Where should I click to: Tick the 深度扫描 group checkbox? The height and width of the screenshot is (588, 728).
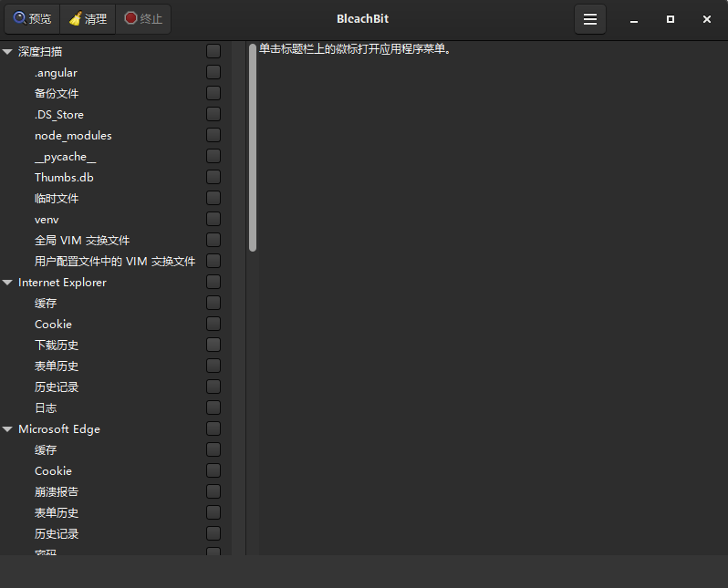213,52
